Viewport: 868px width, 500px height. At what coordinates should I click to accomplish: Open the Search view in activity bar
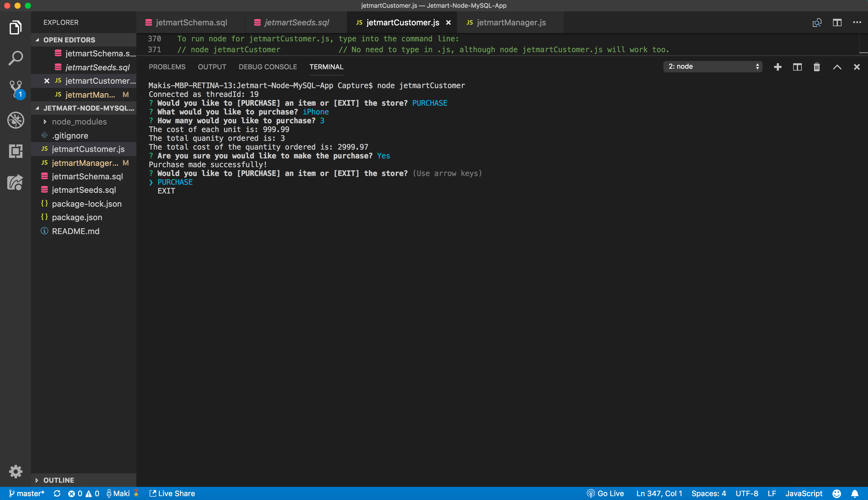pyautogui.click(x=16, y=58)
